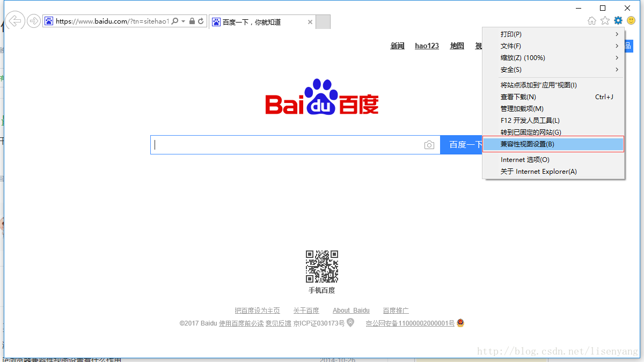Click the 地图 link
This screenshot has width=644, height=362.
coord(457,46)
